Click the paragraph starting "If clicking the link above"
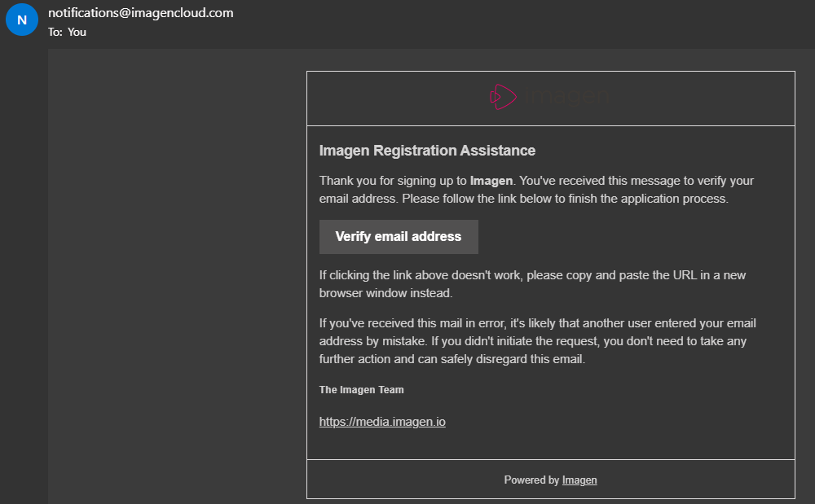Image resolution: width=815 pixels, height=504 pixels. click(532, 284)
